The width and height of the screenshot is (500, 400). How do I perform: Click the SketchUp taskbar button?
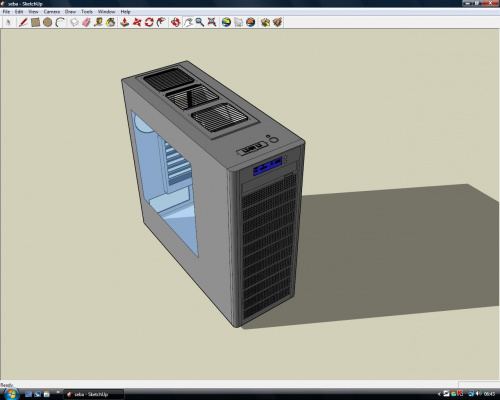coord(94,394)
